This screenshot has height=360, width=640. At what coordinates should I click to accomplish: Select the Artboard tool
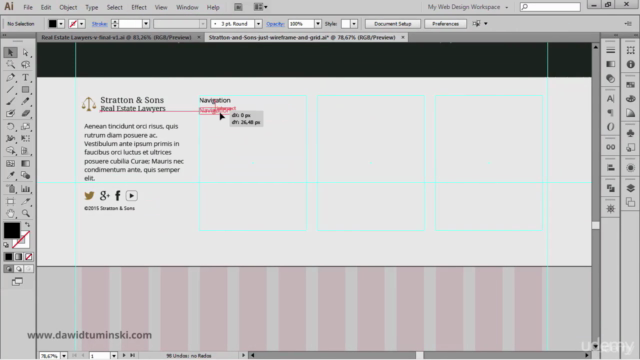tap(11, 201)
